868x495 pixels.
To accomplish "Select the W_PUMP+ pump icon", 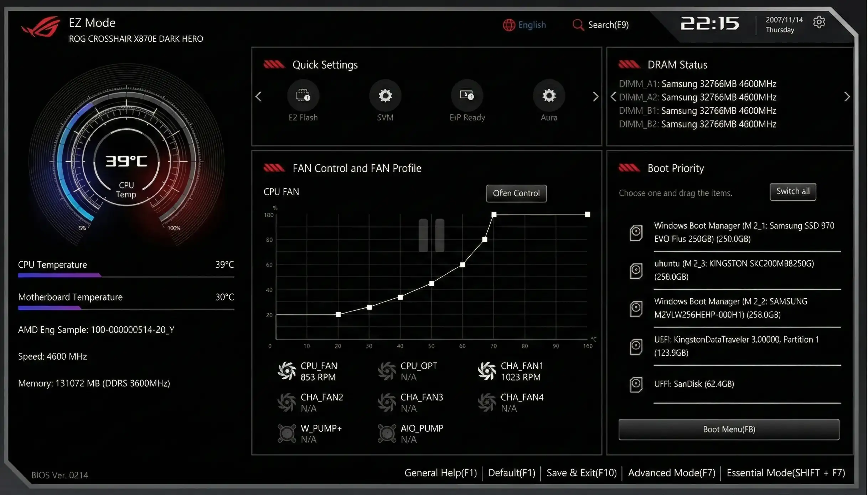I will click(x=287, y=433).
